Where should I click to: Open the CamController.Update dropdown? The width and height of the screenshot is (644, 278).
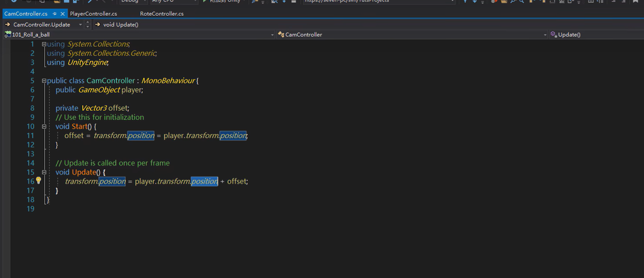click(80, 25)
